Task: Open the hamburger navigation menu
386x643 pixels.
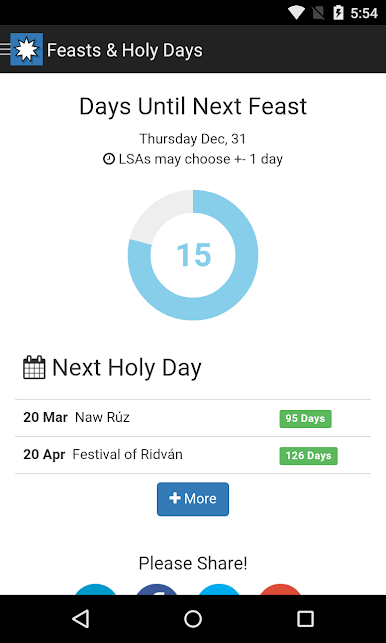Action: pyautogui.click(x=5, y=49)
